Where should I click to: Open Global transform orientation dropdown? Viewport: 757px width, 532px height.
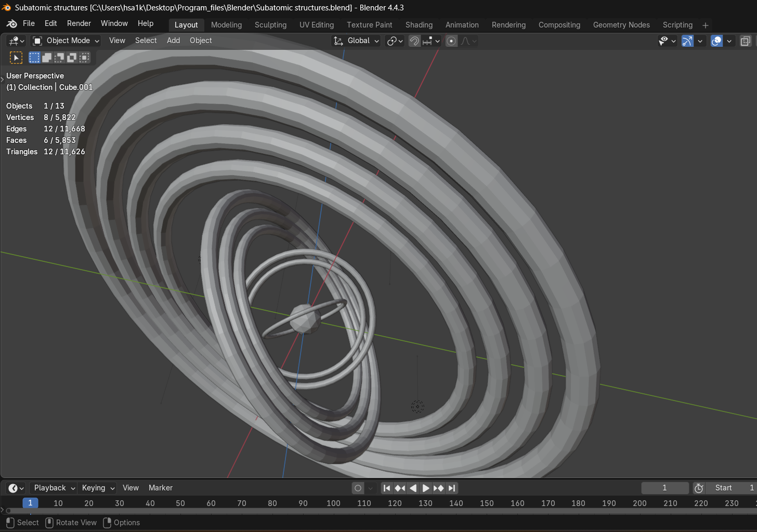pos(357,41)
